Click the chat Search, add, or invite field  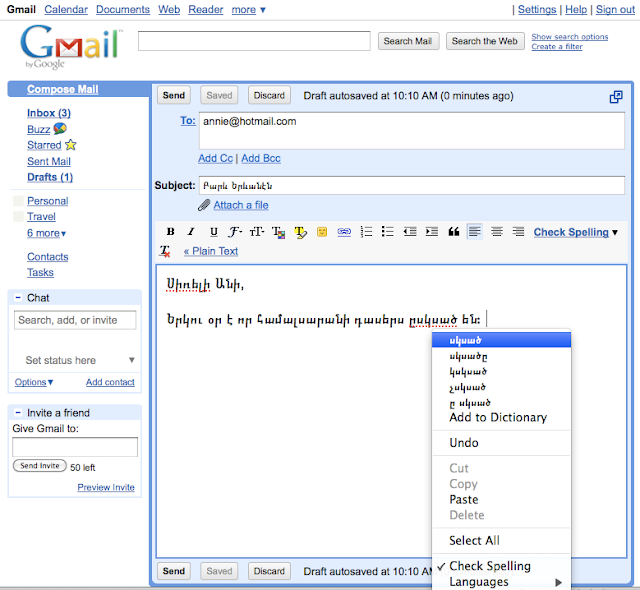(x=75, y=320)
